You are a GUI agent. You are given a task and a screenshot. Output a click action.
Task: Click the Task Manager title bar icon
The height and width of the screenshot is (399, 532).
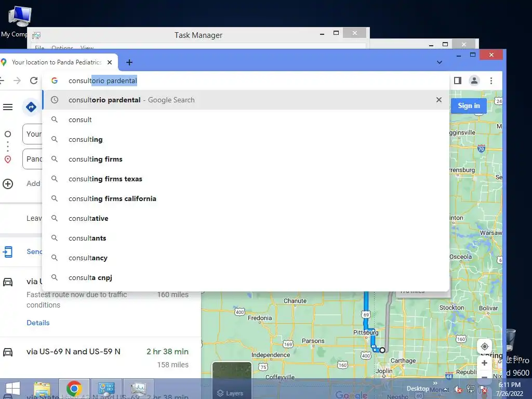tap(36, 35)
